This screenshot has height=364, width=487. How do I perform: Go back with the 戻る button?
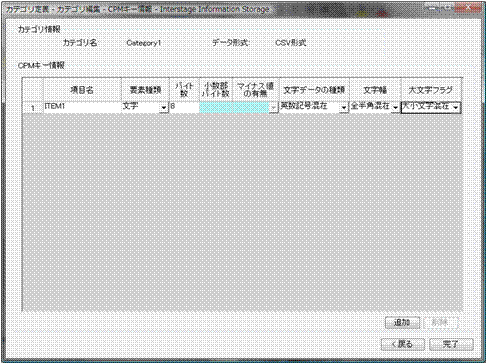point(403,344)
